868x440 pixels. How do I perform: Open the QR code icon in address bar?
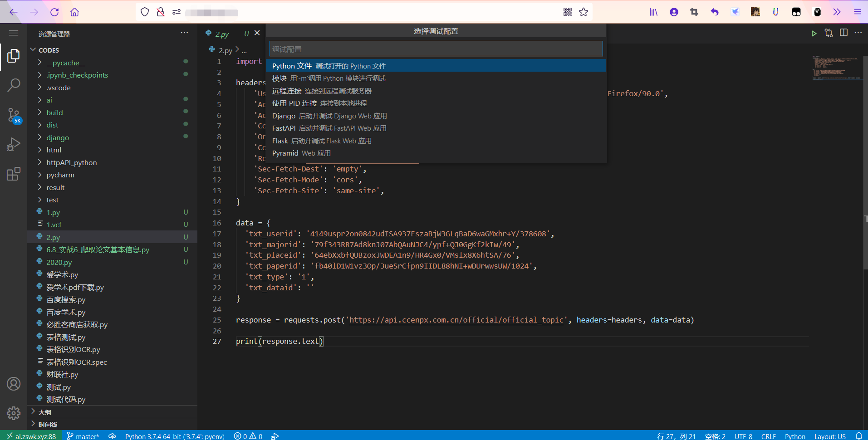[x=568, y=12]
